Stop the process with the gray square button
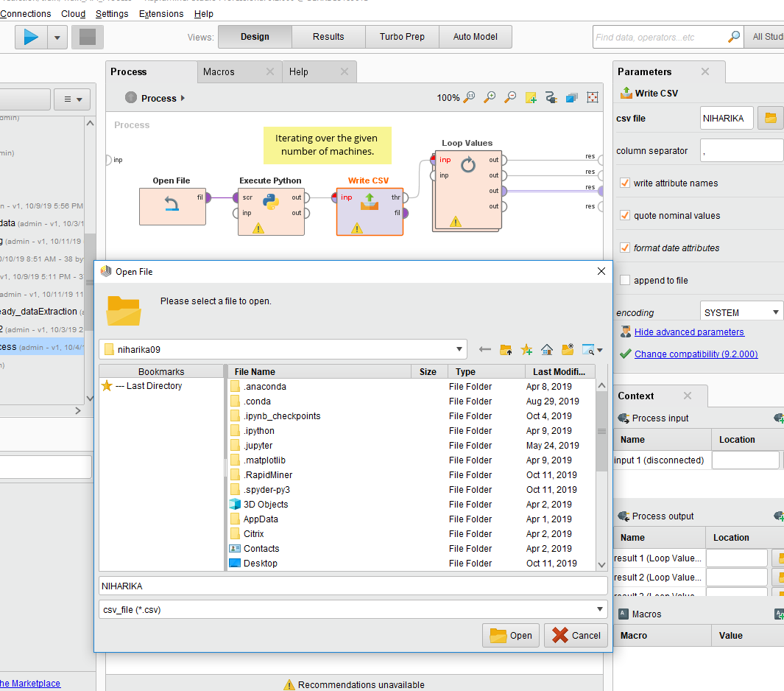 pyautogui.click(x=88, y=37)
